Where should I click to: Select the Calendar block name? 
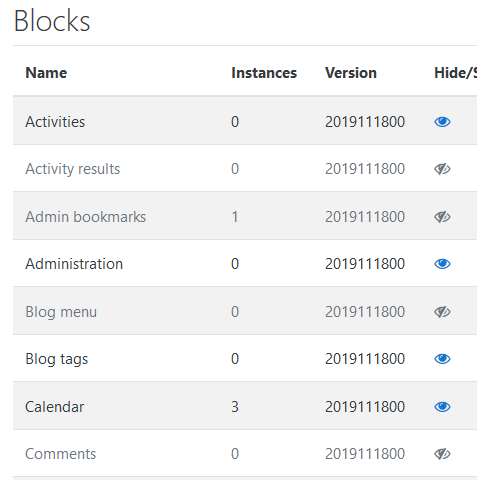pyautogui.click(x=55, y=407)
